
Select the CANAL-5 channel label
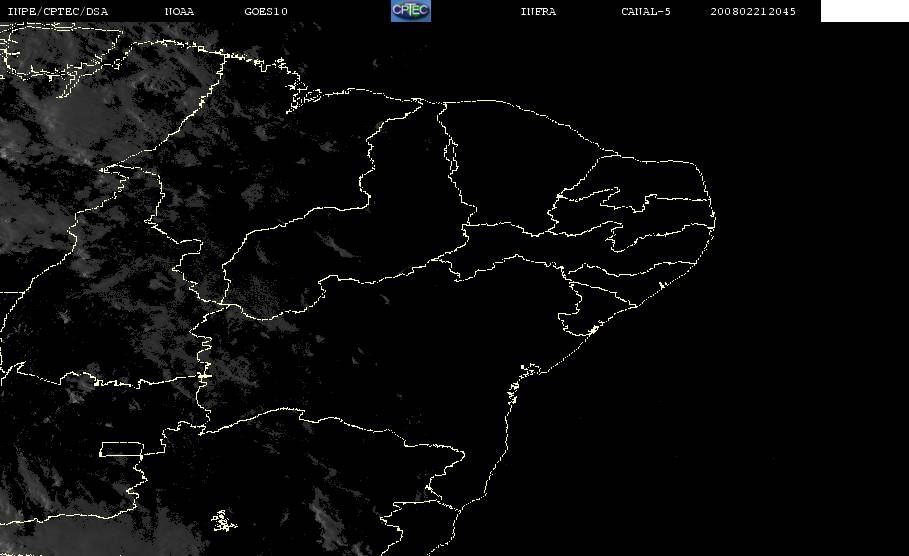pos(646,12)
